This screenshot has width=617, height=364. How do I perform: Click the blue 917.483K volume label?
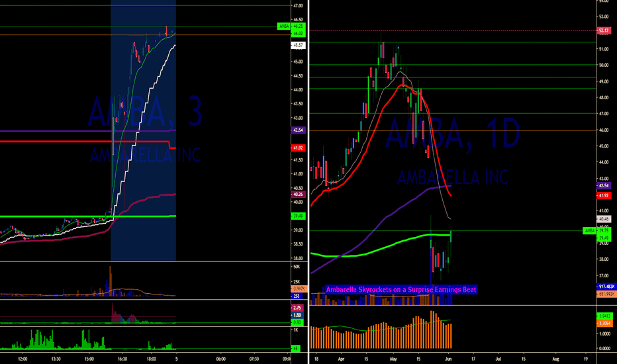tap(606, 287)
